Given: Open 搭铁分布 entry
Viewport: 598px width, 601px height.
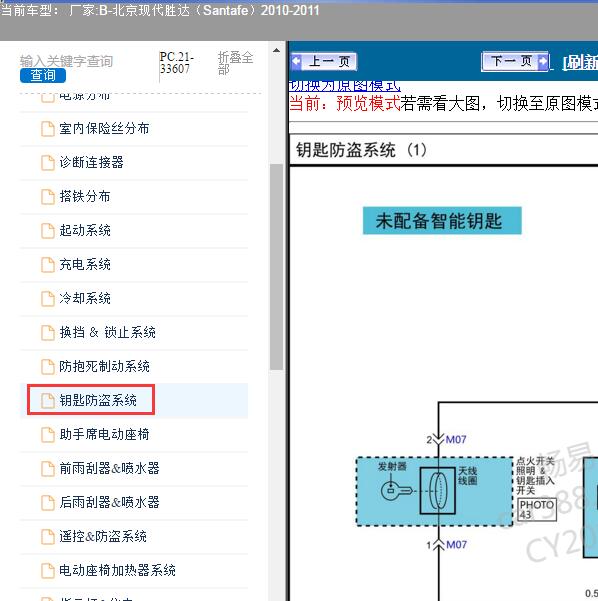Looking at the screenshot, I should tap(85, 197).
